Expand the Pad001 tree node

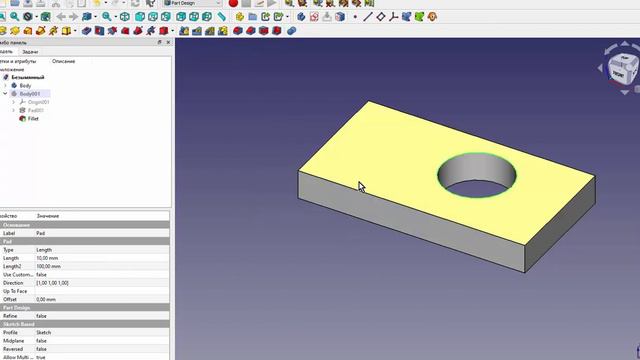13,110
